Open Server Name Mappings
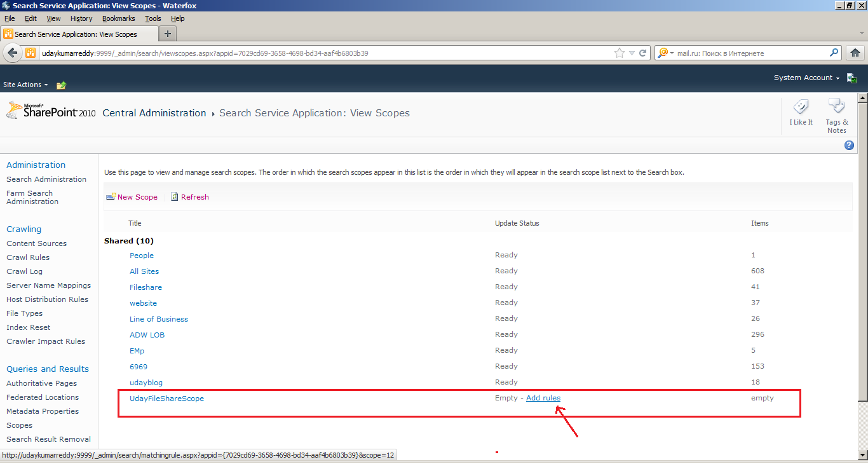The image size is (868, 464). coord(48,285)
